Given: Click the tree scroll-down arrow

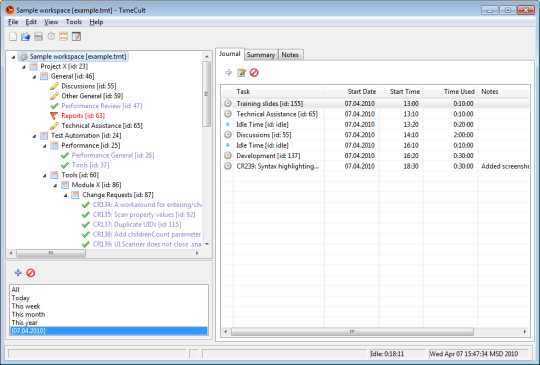Looking at the screenshot, I should point(207,244).
